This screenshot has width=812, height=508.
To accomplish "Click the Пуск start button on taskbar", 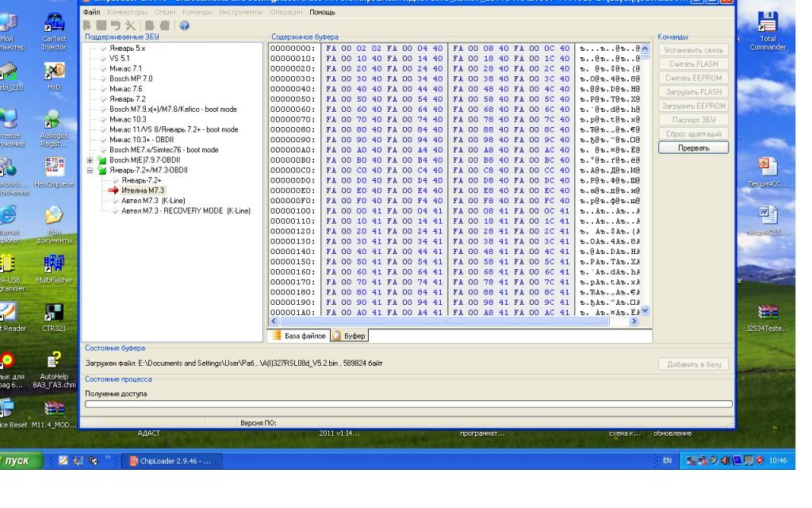I will click(x=24, y=460).
